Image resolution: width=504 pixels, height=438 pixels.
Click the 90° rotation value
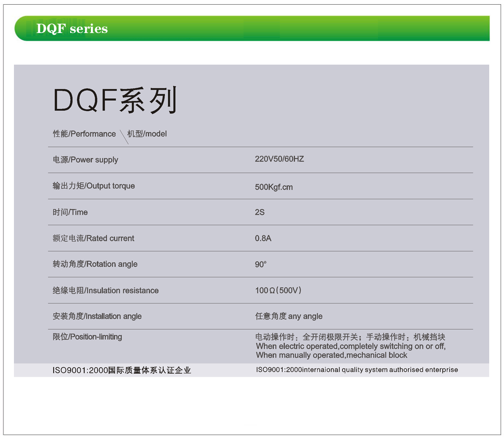(x=260, y=264)
